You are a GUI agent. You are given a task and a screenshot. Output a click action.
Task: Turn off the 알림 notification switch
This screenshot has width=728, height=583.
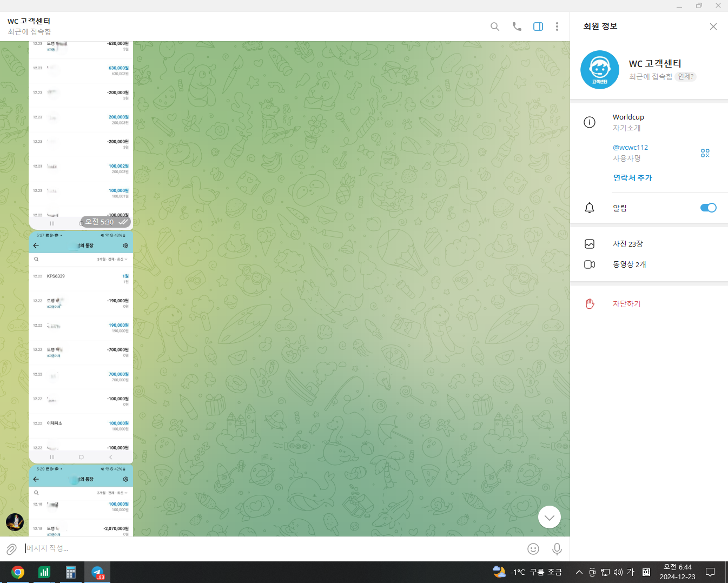707,208
